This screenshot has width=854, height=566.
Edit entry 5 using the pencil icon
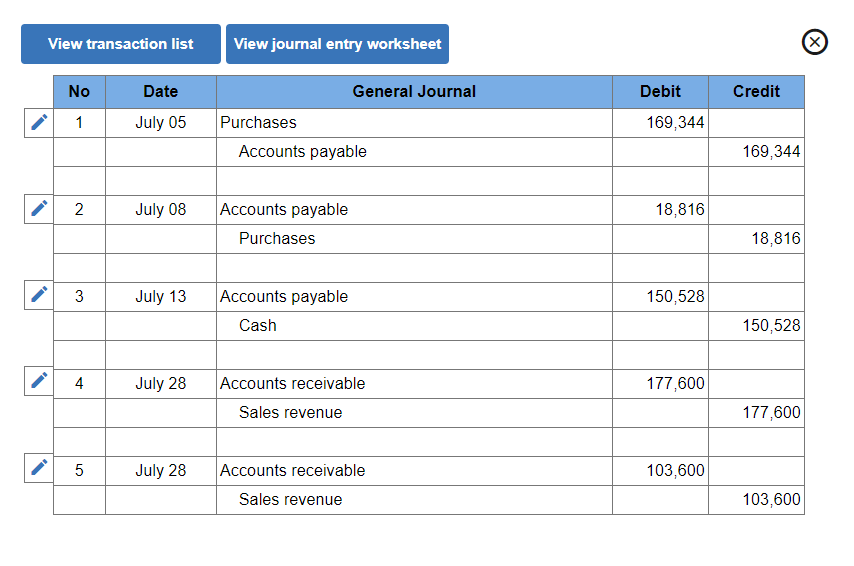coord(39,468)
